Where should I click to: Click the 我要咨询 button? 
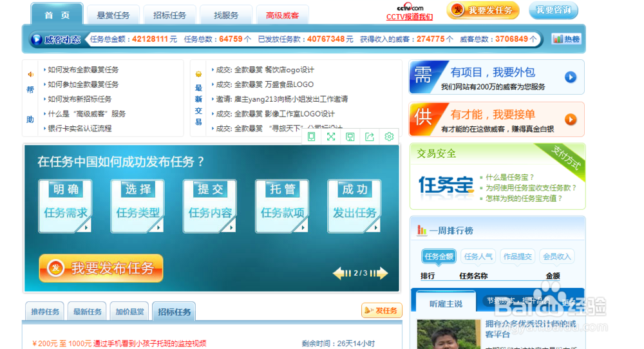553,10
